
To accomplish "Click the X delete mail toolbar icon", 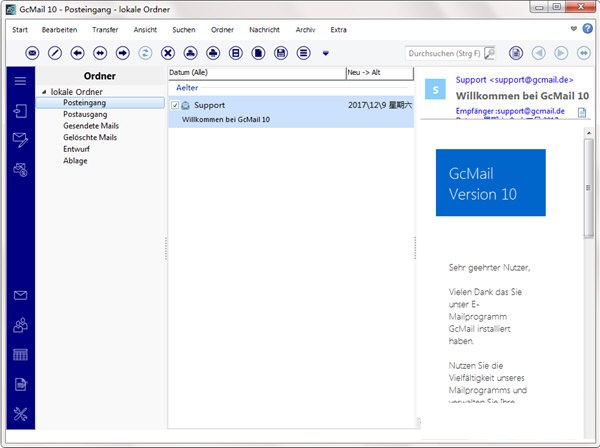I will point(168,53).
